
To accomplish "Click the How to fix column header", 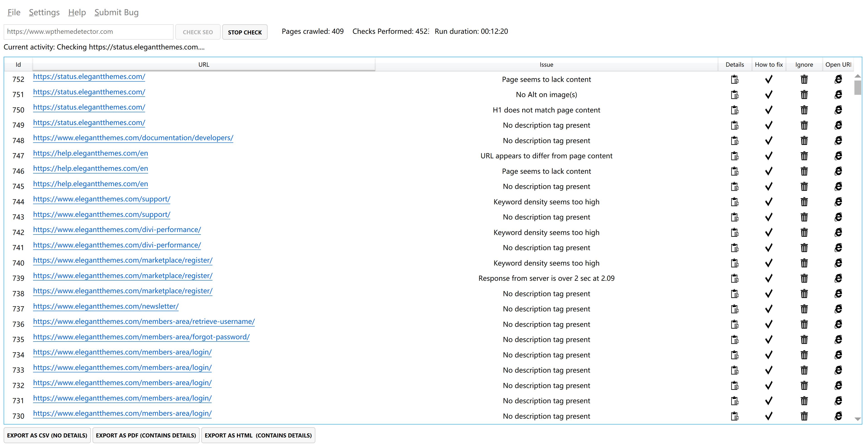I will (769, 64).
